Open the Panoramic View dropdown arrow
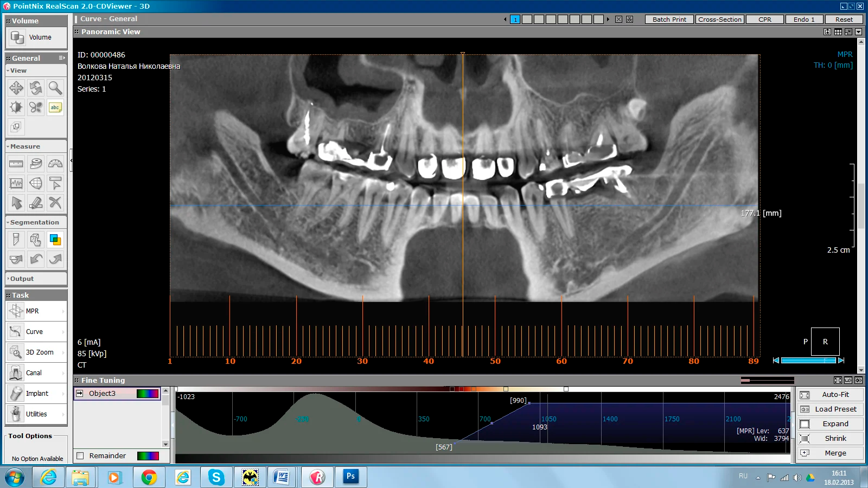868x488 pixels. (x=859, y=32)
